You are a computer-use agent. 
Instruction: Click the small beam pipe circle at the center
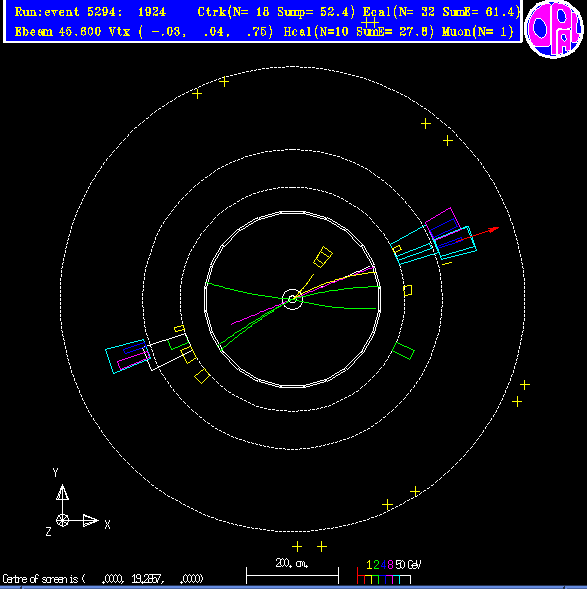292,299
